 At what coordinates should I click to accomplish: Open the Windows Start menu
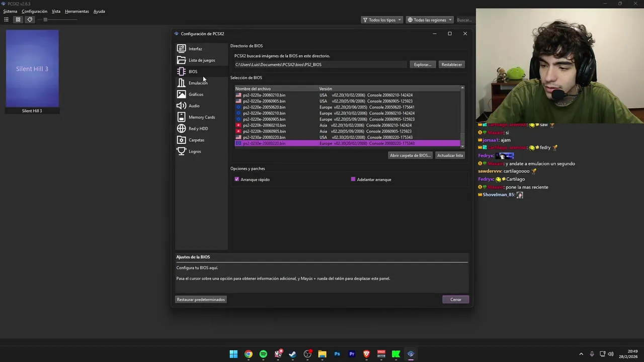click(x=233, y=354)
